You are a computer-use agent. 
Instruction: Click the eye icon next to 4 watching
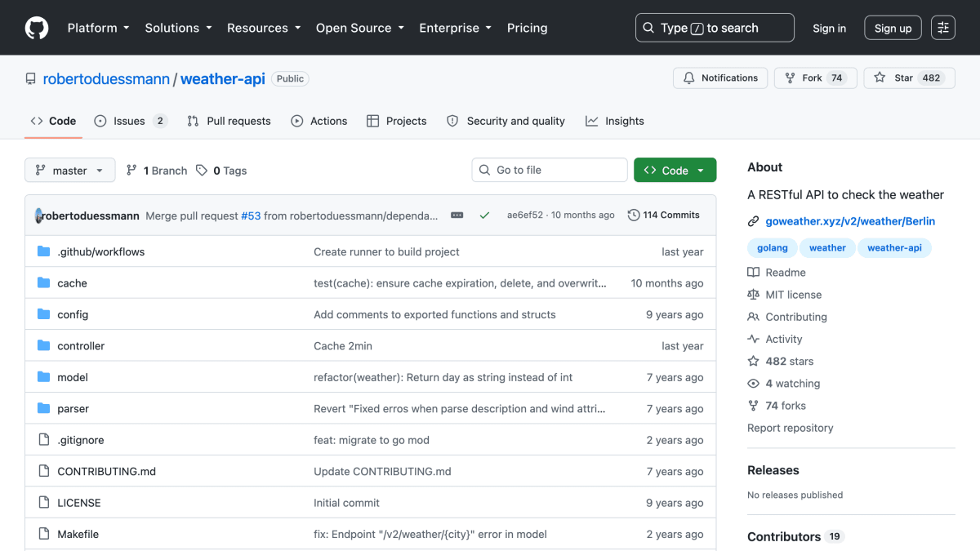click(x=753, y=384)
